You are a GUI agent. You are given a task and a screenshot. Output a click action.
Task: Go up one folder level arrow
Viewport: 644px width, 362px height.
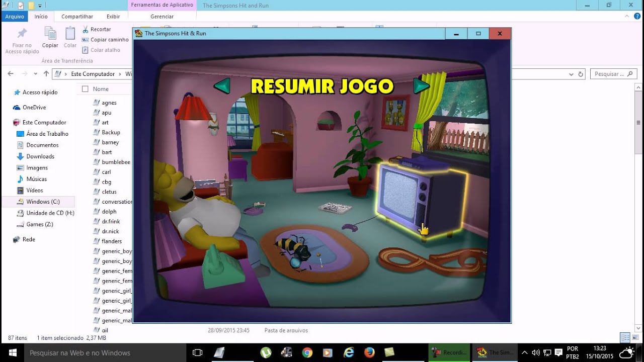[x=46, y=74]
